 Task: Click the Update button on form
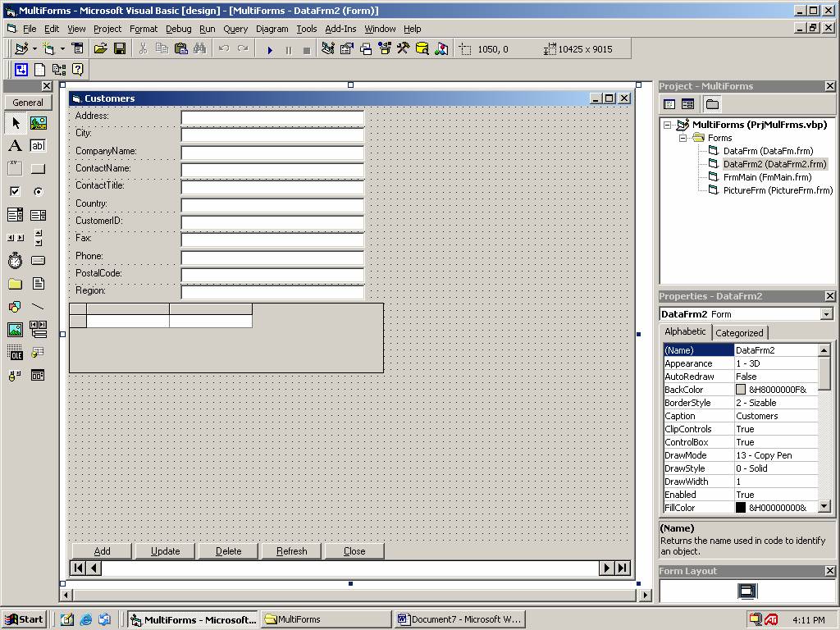click(165, 551)
